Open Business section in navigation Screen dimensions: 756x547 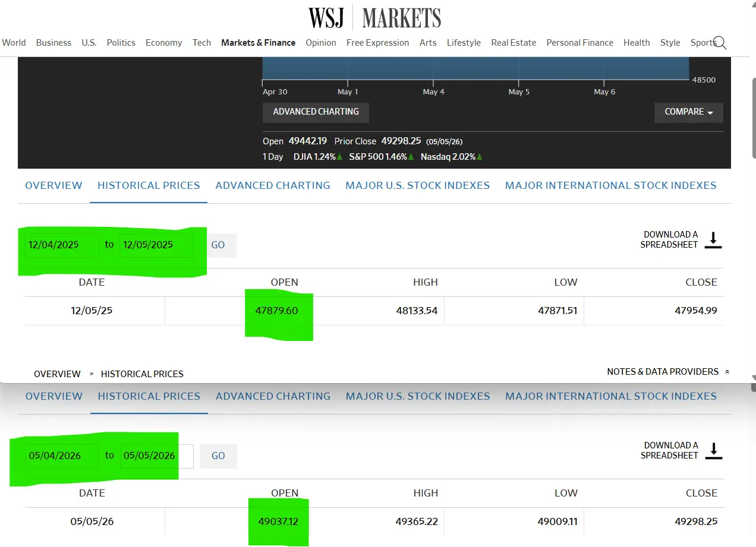(x=53, y=43)
